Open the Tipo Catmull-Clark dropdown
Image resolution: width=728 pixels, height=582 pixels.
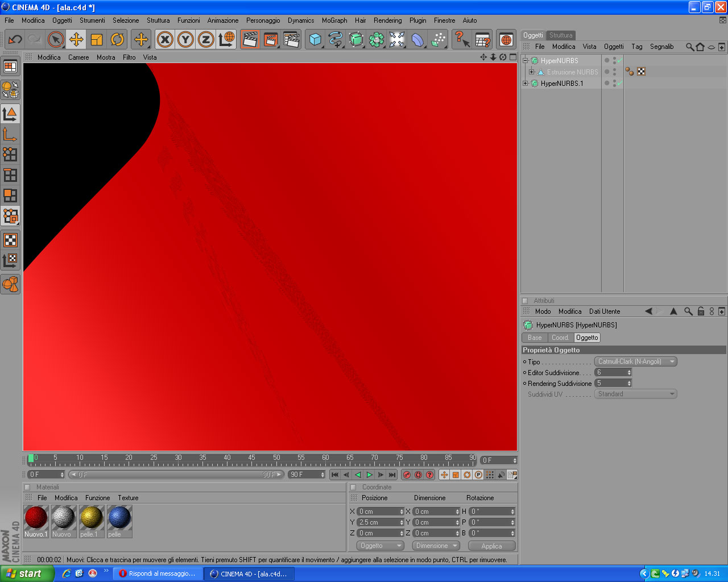636,361
